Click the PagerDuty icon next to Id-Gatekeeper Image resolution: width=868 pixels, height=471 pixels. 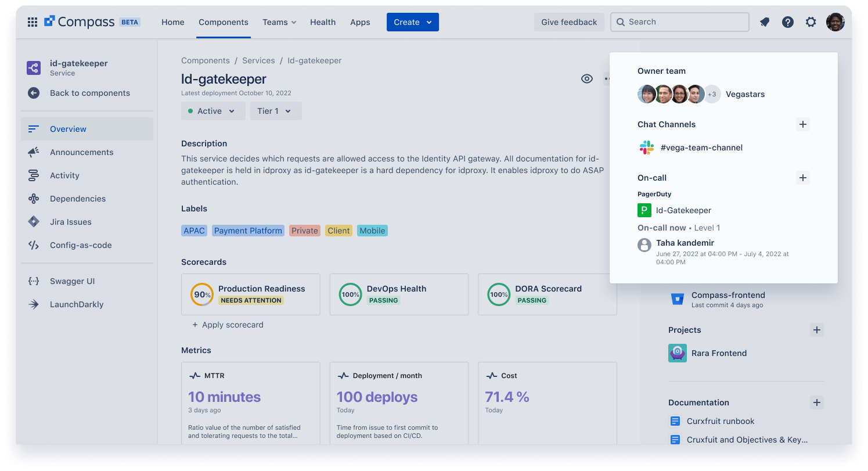click(644, 210)
